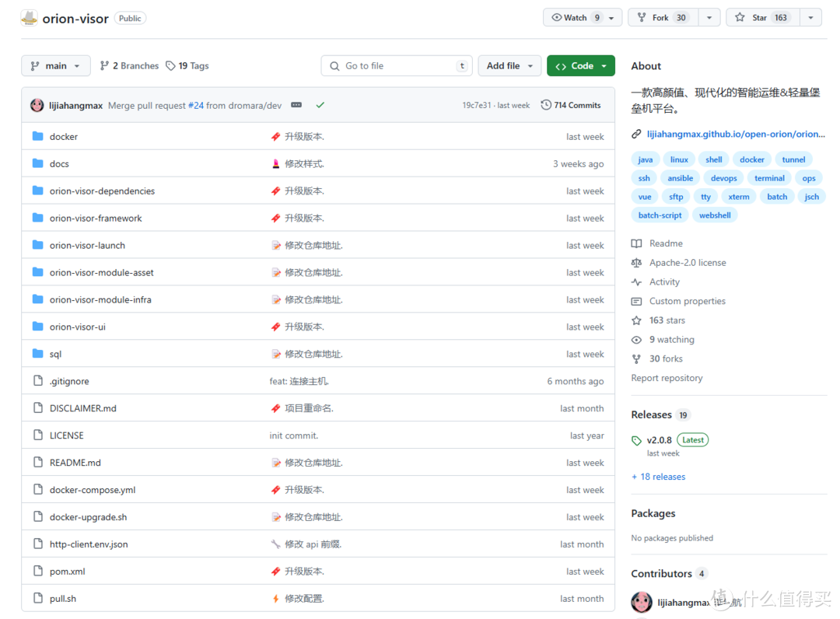Toggle Watch on this repository
This screenshot has height=619, width=840.
coord(574,18)
